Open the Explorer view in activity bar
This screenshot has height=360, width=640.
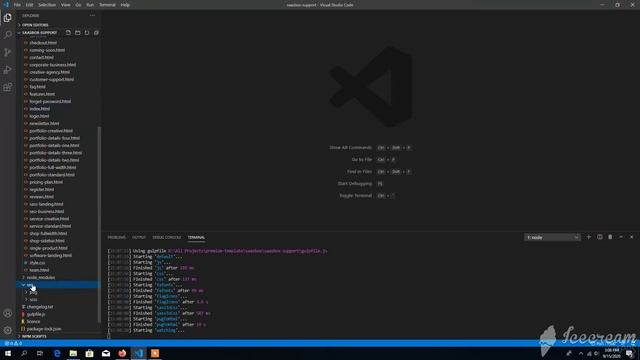[8, 18]
